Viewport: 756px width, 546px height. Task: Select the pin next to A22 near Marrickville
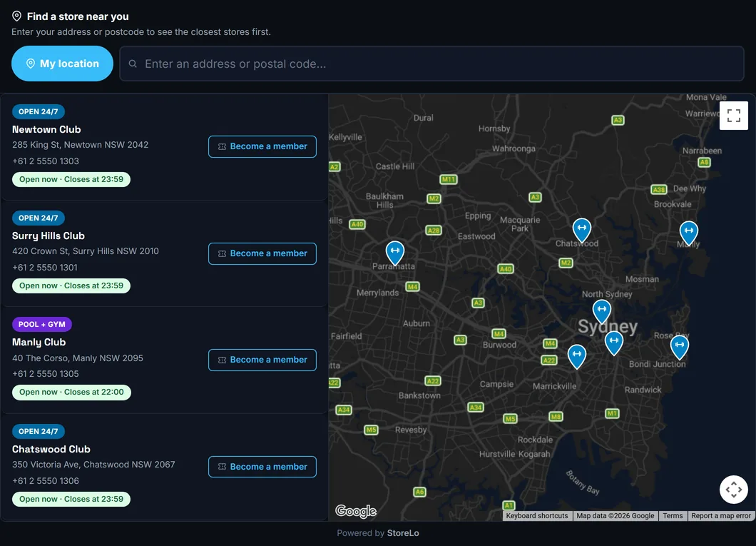coord(577,356)
